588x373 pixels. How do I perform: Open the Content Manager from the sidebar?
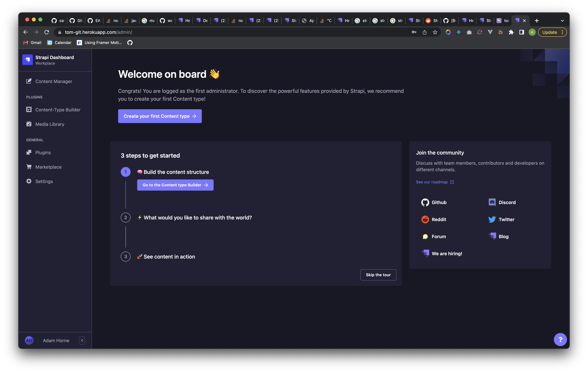coord(53,81)
